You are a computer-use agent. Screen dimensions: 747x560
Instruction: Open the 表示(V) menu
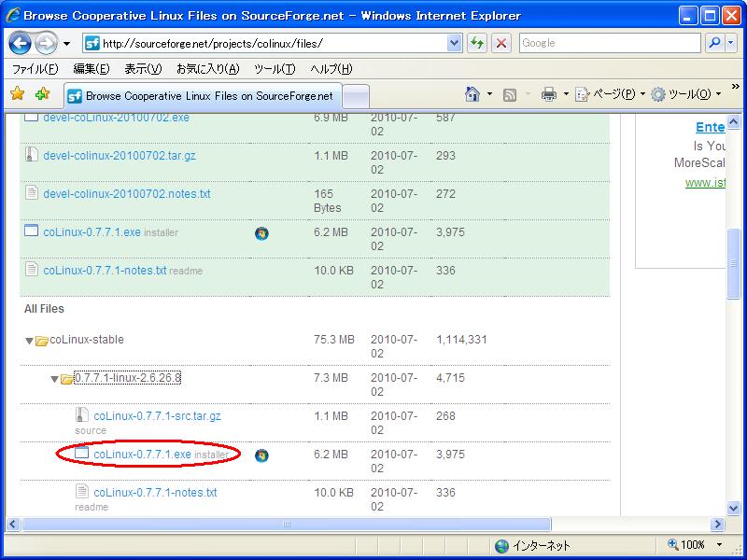point(143,69)
